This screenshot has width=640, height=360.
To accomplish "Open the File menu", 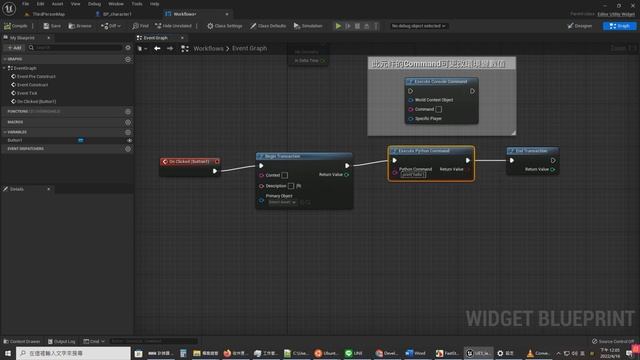I will coord(26,4).
